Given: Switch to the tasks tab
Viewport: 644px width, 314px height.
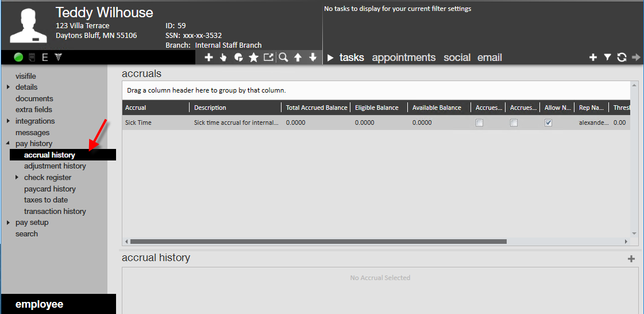Looking at the screenshot, I should click(x=352, y=58).
